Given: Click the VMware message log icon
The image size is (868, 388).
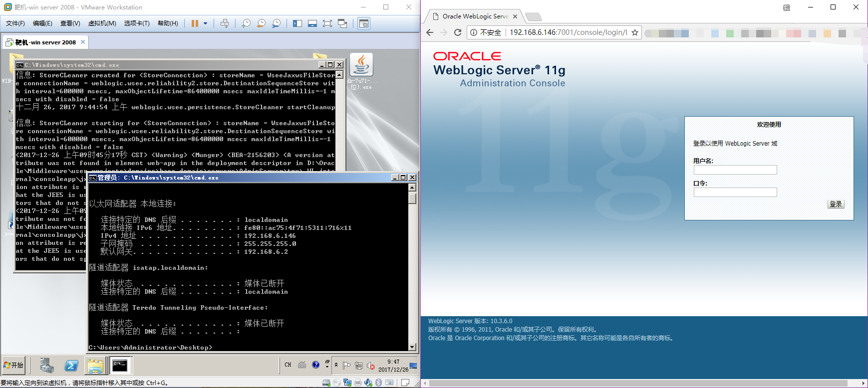Looking at the screenshot, I should [x=405, y=383].
